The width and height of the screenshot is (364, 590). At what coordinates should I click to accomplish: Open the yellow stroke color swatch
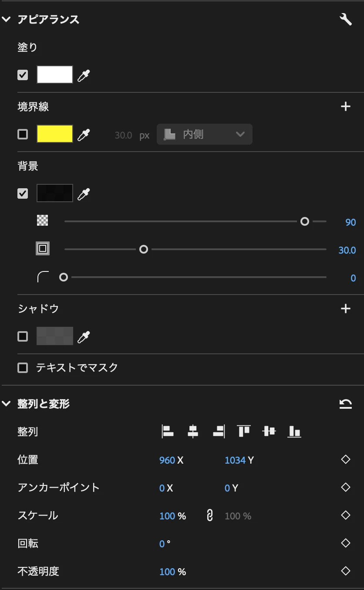coord(55,134)
